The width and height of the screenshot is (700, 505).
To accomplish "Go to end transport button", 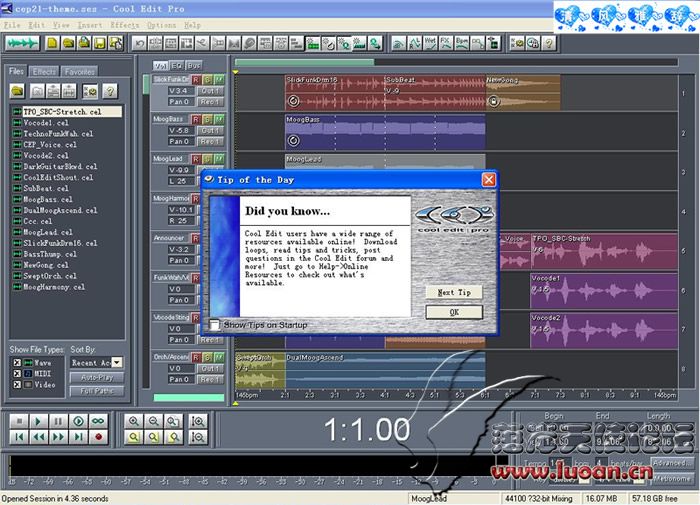I will 78,437.
